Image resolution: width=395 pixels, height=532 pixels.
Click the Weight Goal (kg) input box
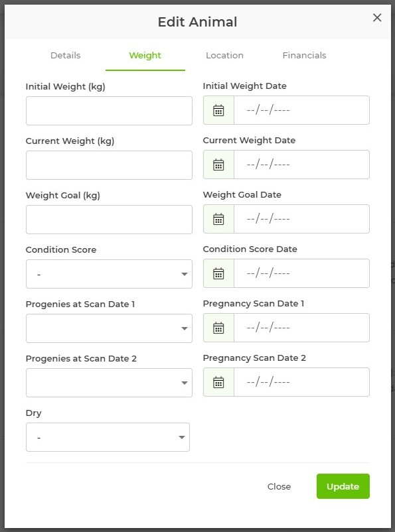click(109, 220)
